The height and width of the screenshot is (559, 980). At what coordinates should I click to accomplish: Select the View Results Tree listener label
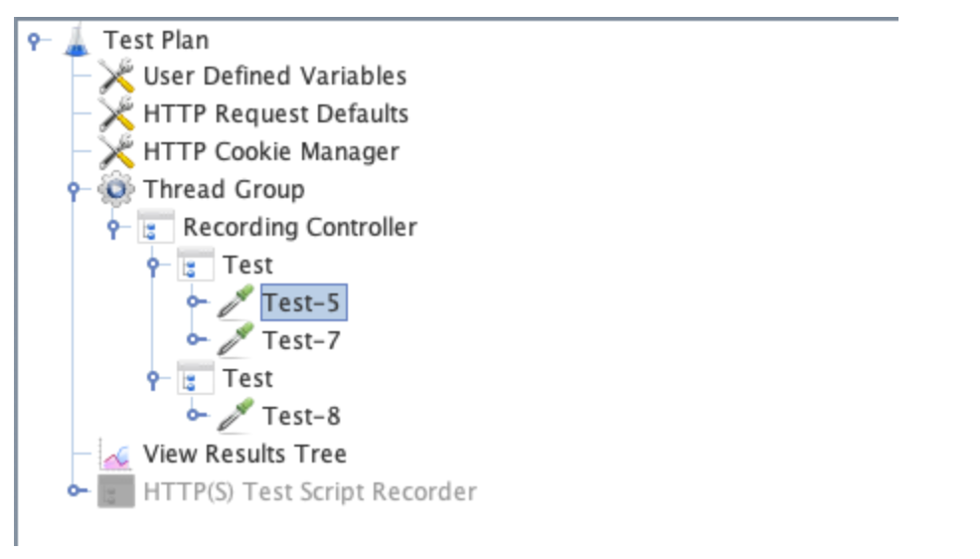coord(245,455)
